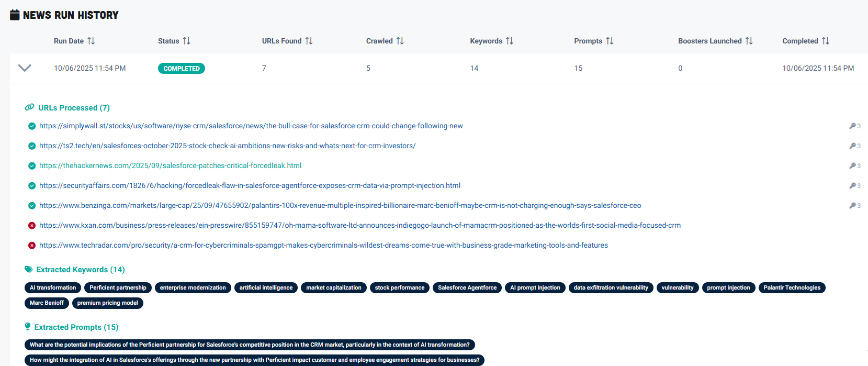Click the green check icon for benzinga URL
This screenshot has width=868, height=366.
(x=32, y=206)
